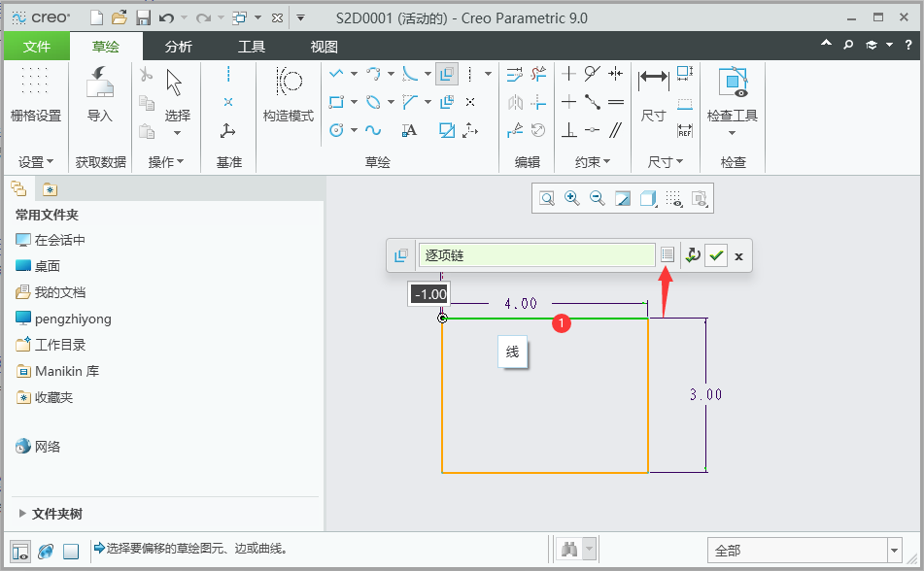The height and width of the screenshot is (571, 924).
Task: Expand the Operations (操作) group dropdown
Action: coord(166,161)
